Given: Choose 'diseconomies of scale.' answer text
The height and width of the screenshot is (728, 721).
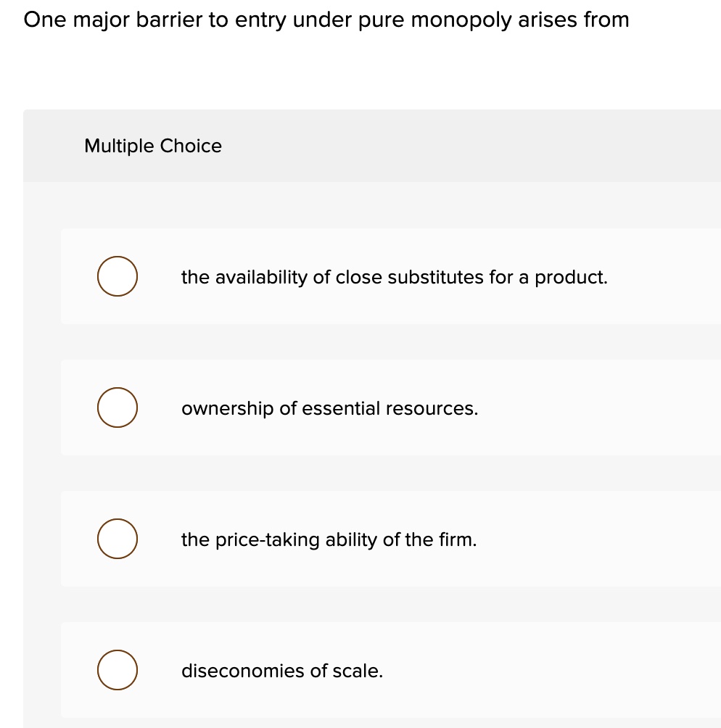Looking at the screenshot, I should [281, 671].
